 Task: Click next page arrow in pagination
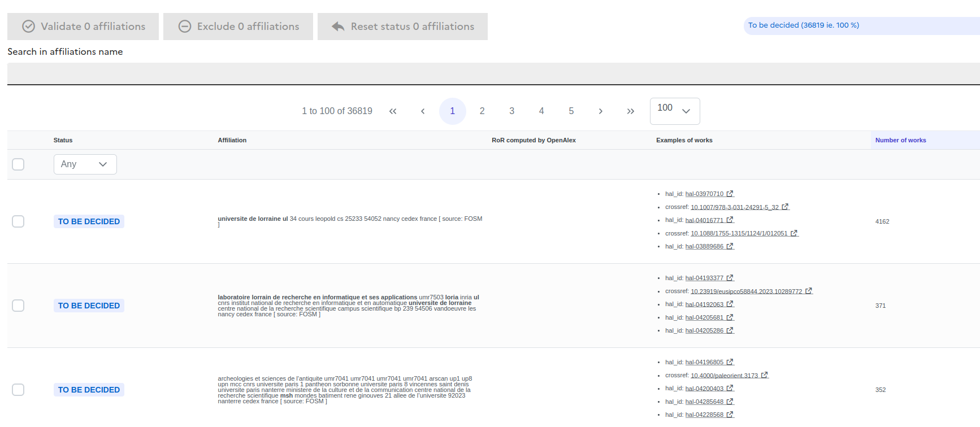[x=600, y=111]
